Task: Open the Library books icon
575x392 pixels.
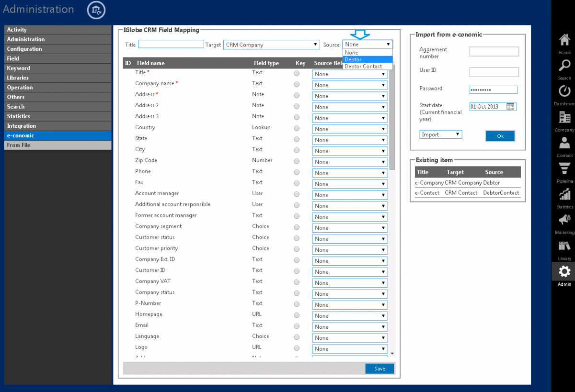Action: point(564,246)
